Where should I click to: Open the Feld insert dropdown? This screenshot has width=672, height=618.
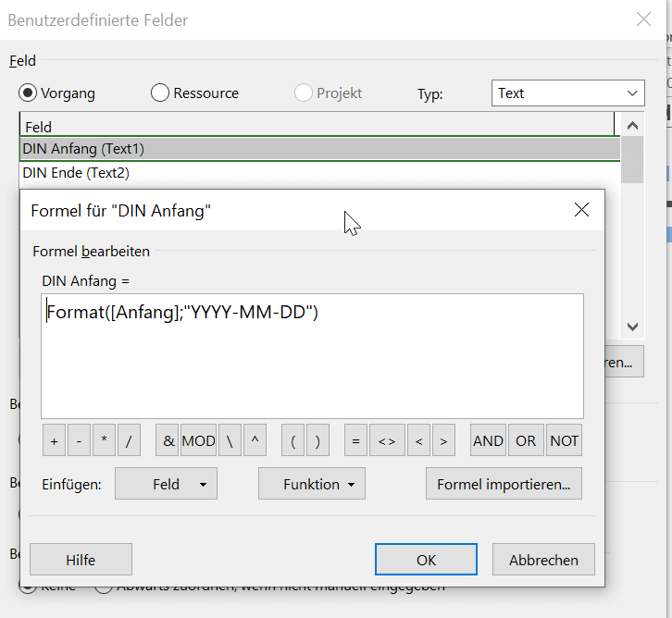click(x=166, y=484)
